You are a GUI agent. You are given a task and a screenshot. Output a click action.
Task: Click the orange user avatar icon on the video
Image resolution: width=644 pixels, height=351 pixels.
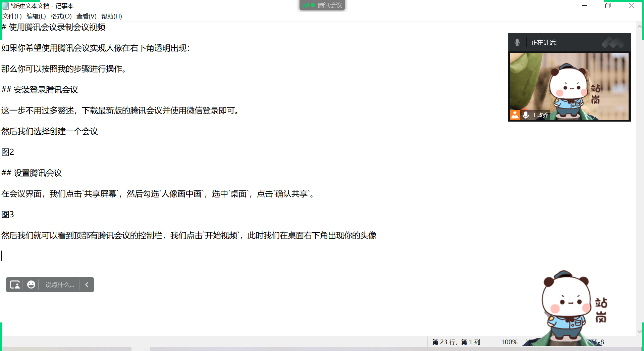(515, 115)
